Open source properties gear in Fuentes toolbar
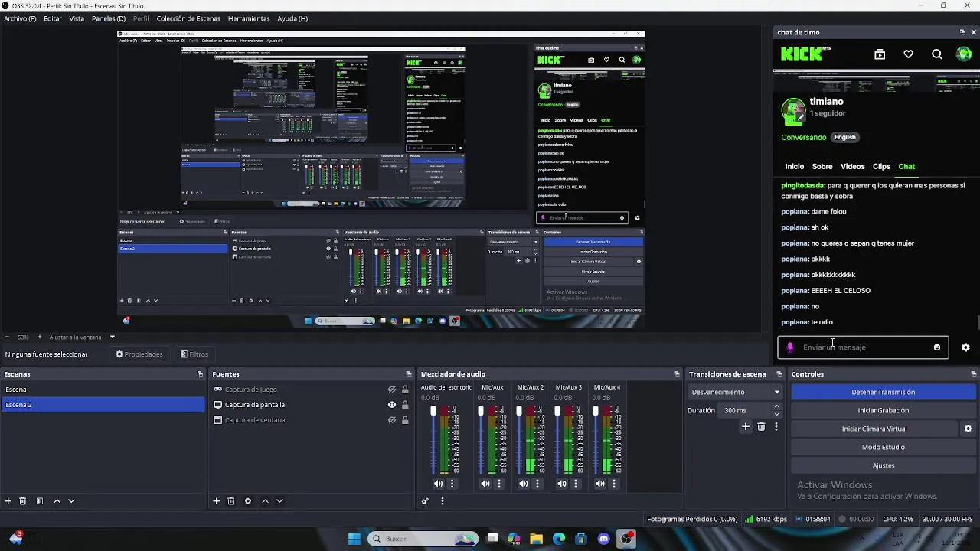Screen dimensions: 980x551 pyautogui.click(x=248, y=501)
